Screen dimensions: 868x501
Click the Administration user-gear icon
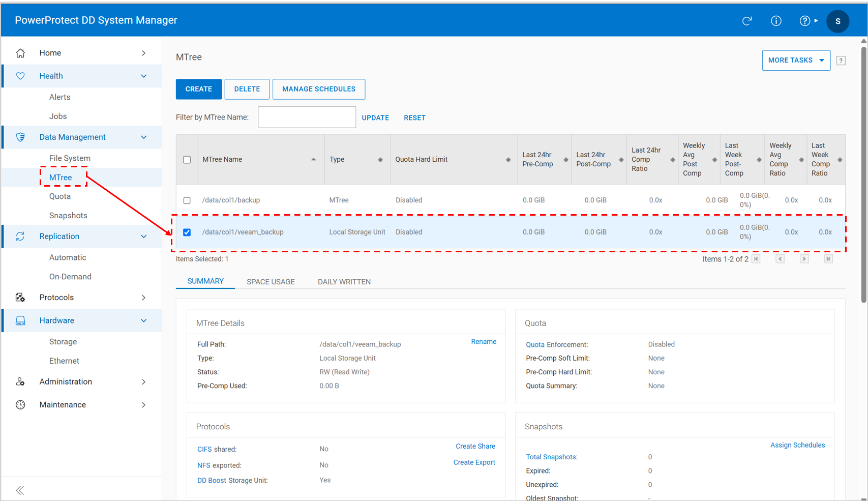[x=20, y=381]
